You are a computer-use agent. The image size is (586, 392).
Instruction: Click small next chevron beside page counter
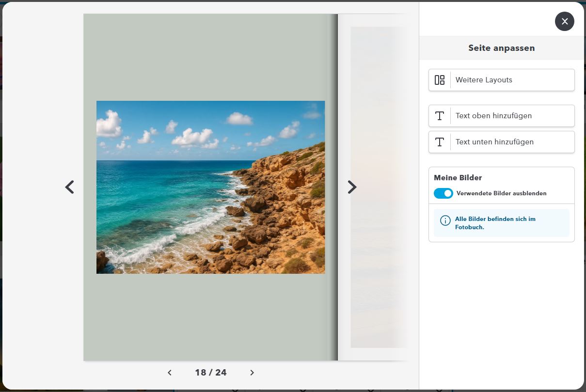coord(252,373)
